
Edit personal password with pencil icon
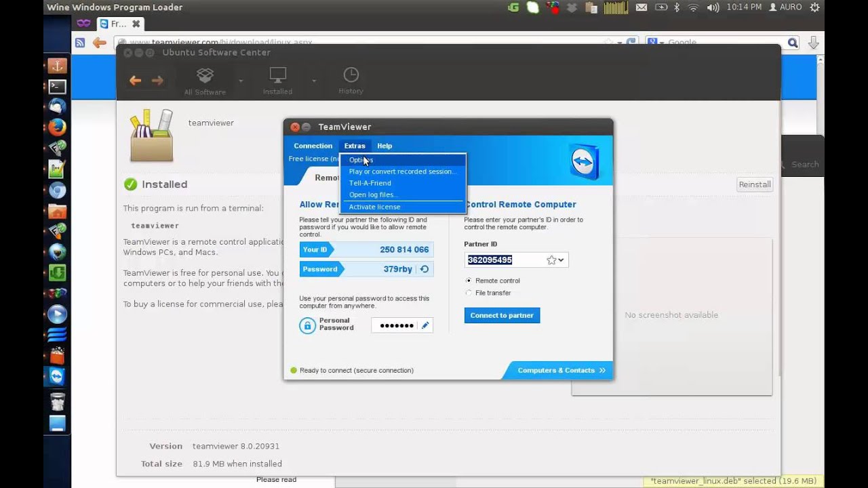pos(425,325)
